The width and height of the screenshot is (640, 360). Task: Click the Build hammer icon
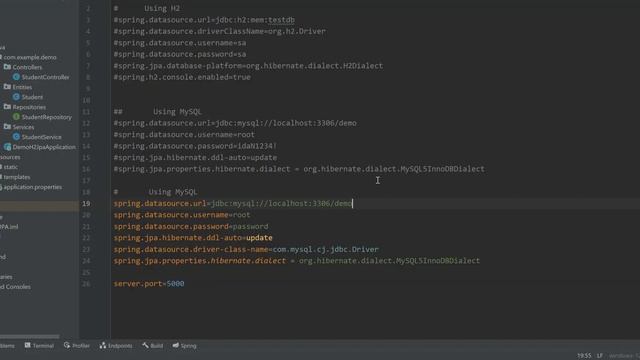145,345
